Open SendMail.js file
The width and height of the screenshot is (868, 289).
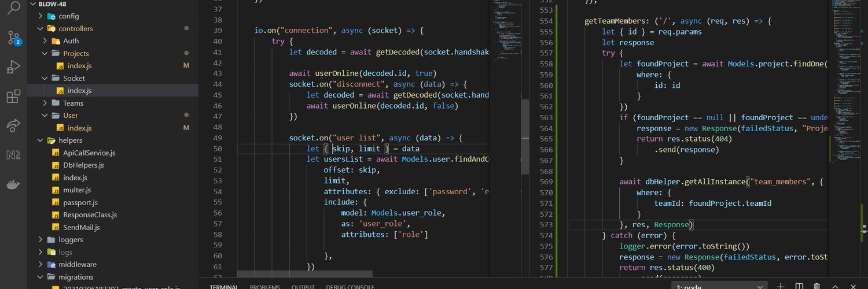pyautogui.click(x=82, y=227)
